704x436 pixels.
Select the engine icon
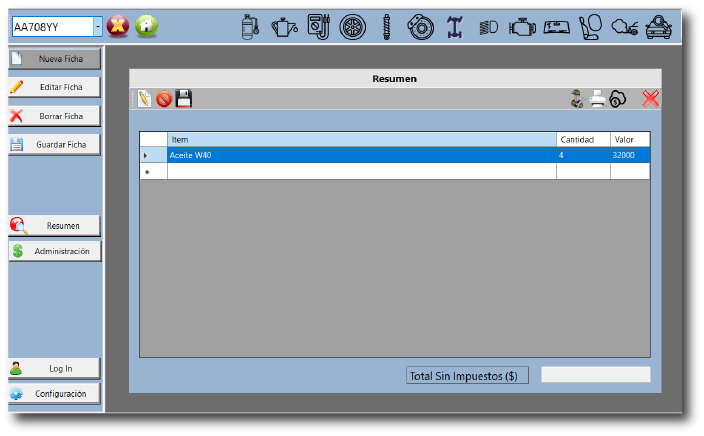point(522,27)
